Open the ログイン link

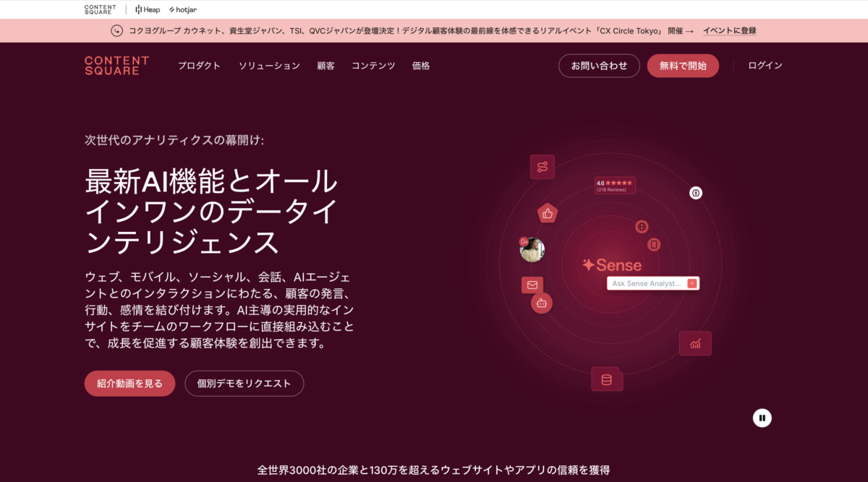(765, 66)
